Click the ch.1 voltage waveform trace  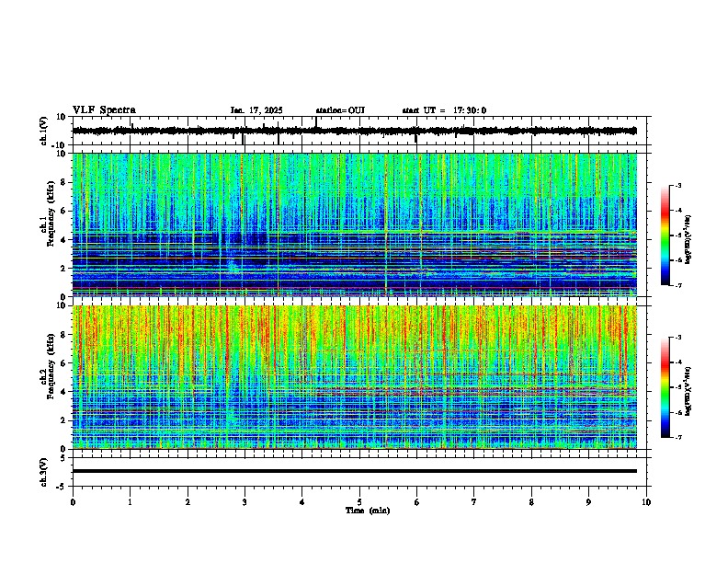355,131
